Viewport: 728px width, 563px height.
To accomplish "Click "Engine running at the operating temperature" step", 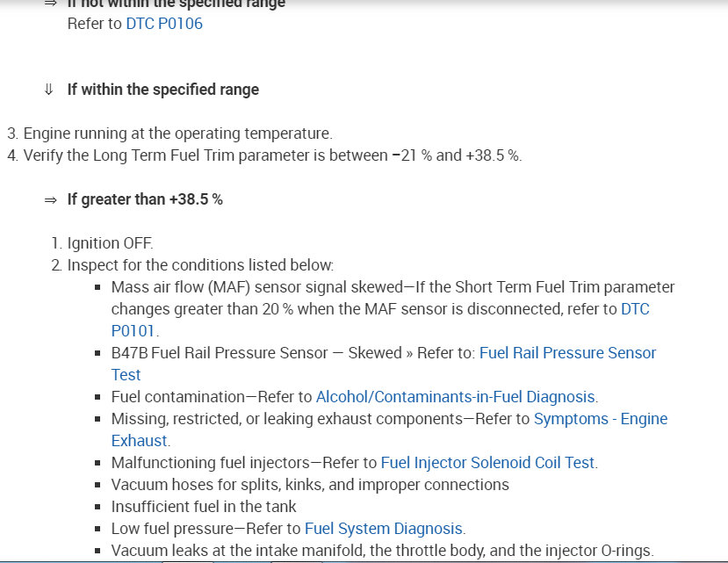I will pyautogui.click(x=177, y=134).
